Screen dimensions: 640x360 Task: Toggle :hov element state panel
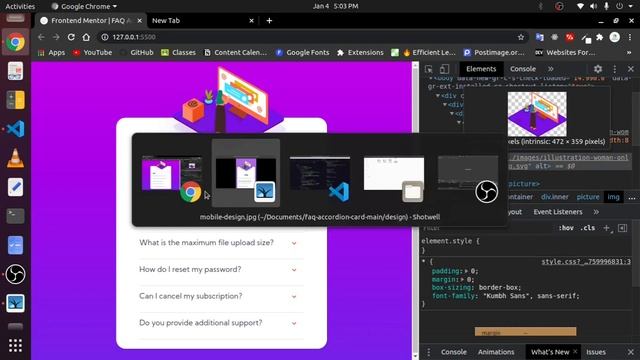coord(566,228)
